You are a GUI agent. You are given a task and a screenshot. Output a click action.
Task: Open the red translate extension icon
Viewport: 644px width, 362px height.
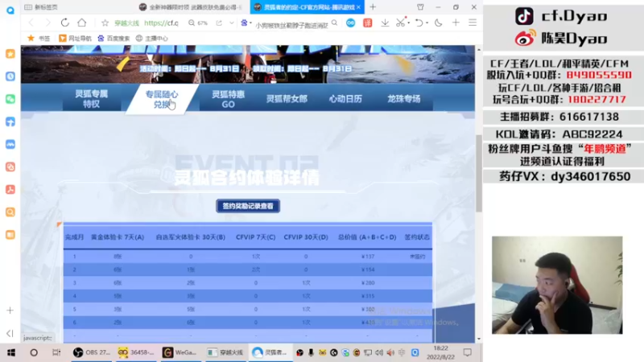[368, 23]
